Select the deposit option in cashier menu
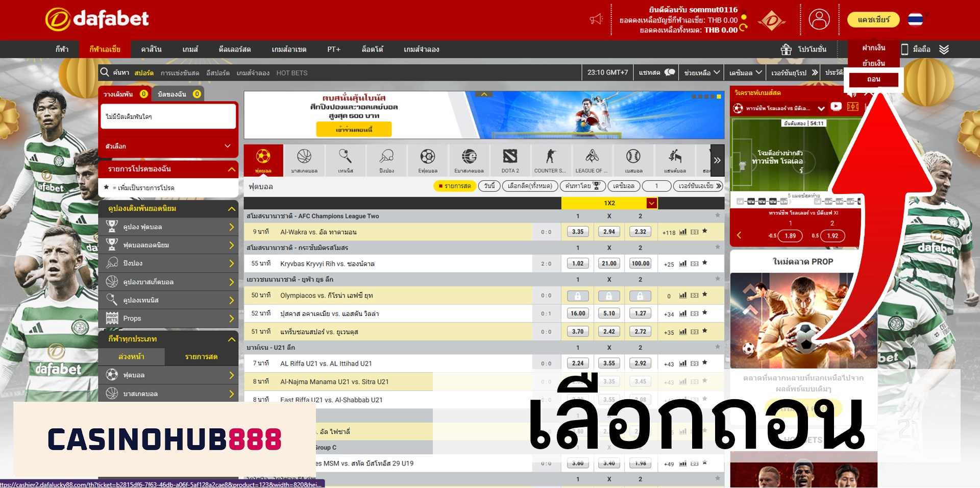Screen dimensions: 980x488 pyautogui.click(x=874, y=47)
